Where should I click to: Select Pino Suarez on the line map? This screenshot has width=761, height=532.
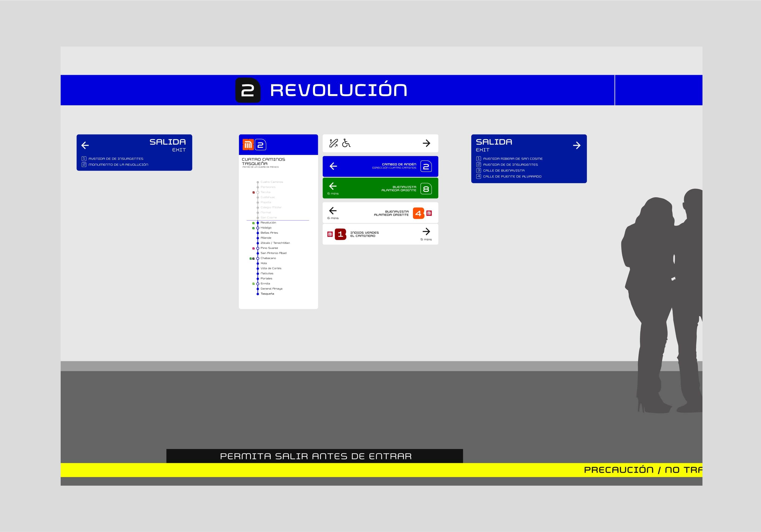269,248
